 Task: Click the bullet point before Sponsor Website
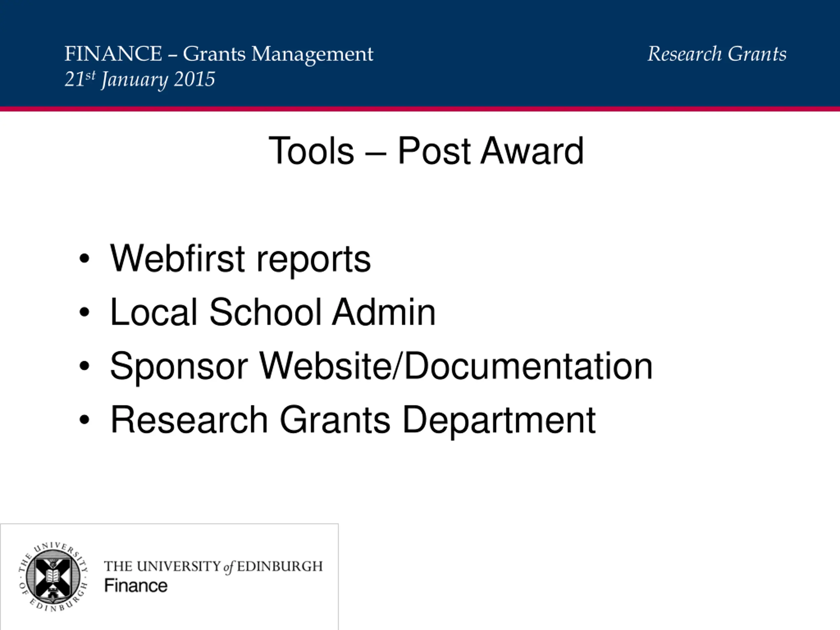tap(84, 366)
